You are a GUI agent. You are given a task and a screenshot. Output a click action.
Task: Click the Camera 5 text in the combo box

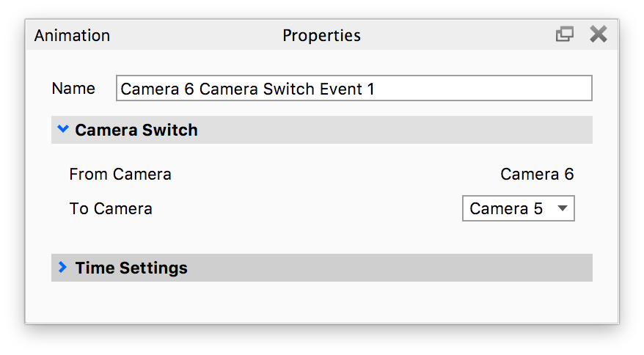[x=506, y=208]
